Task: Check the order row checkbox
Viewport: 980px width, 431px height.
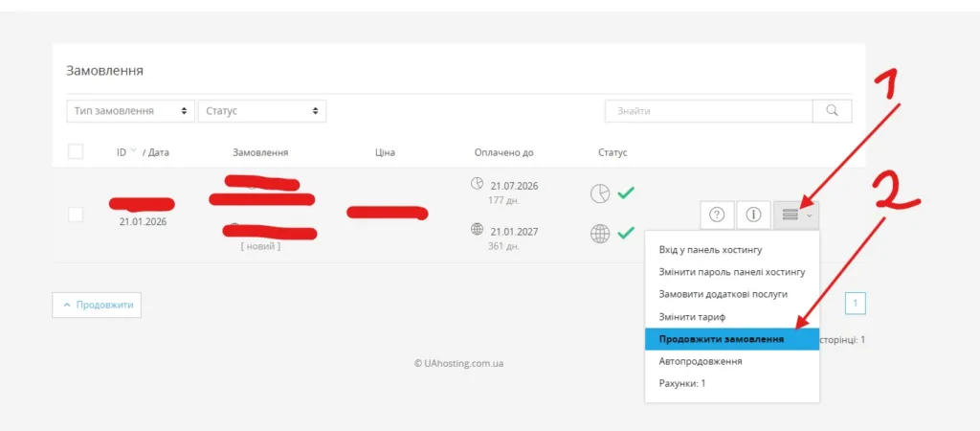Action: pyautogui.click(x=76, y=215)
